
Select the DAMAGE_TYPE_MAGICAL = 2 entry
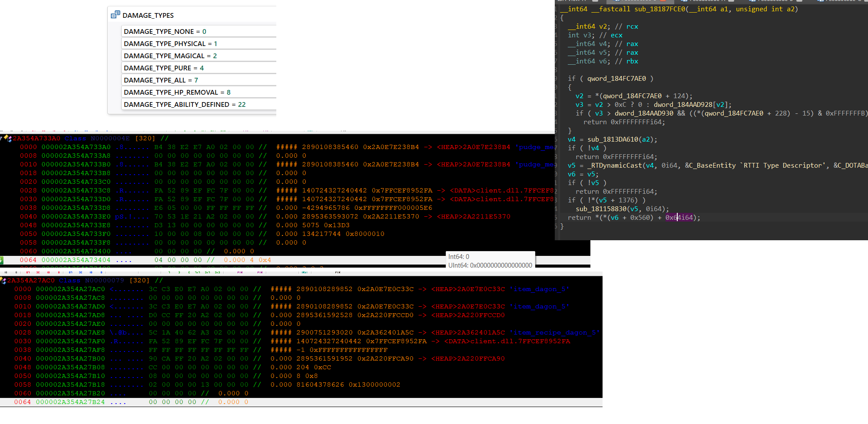pyautogui.click(x=170, y=56)
